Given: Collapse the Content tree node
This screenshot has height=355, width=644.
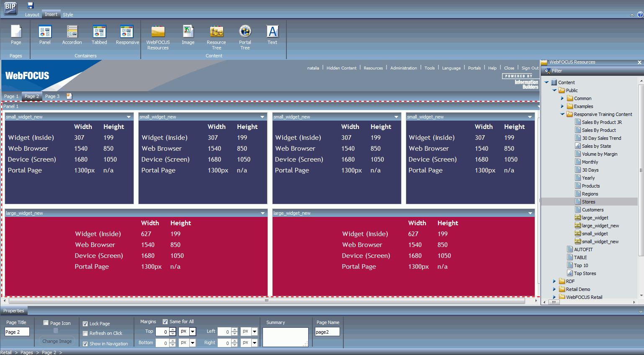Looking at the screenshot, I should (x=546, y=82).
